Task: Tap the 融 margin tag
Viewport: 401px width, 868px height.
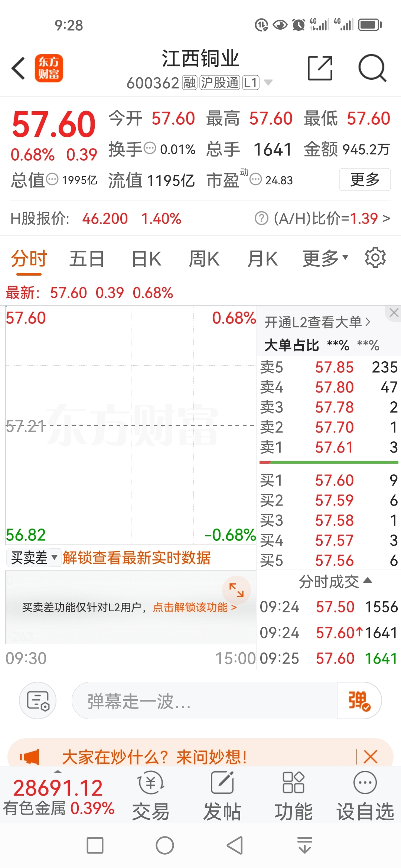Action: click(189, 83)
